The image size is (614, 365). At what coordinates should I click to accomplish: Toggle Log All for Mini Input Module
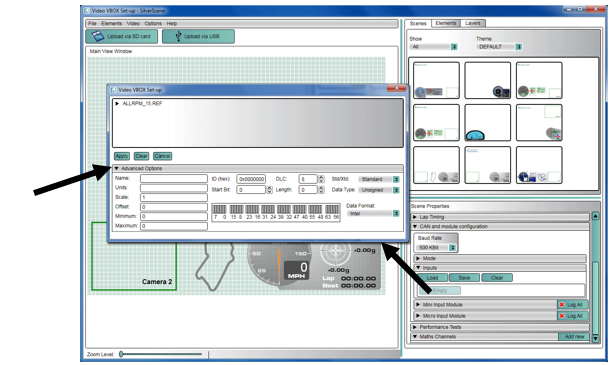[573, 305]
